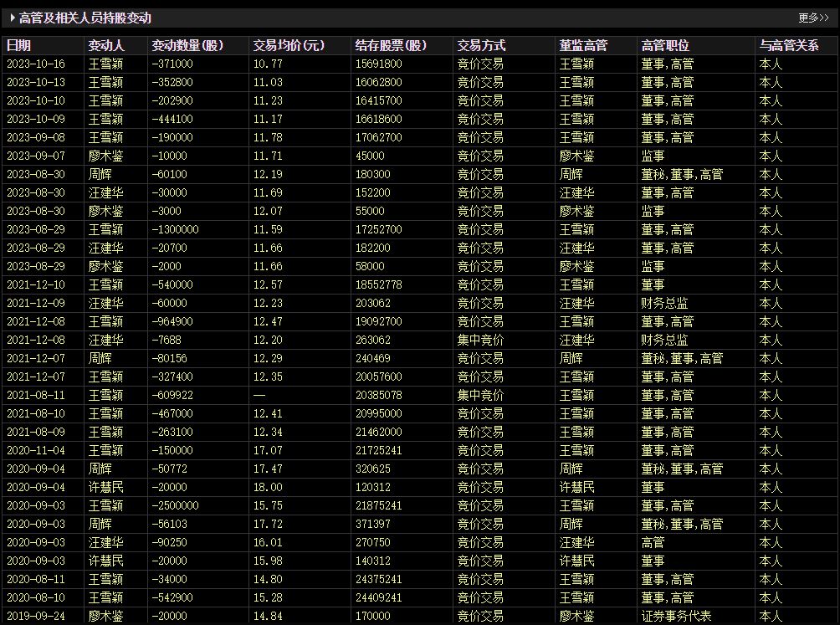Click the change amount -202900
840x625 pixels.
tap(172, 100)
